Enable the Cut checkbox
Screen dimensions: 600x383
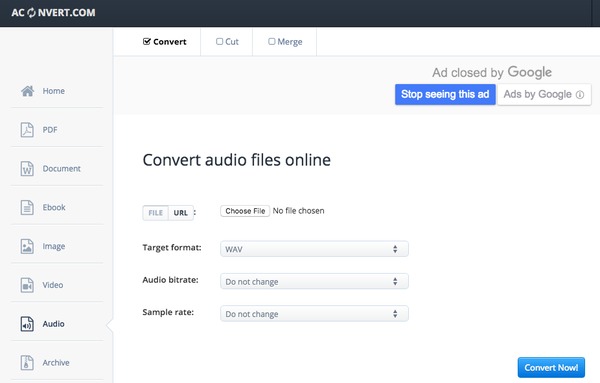(x=219, y=41)
